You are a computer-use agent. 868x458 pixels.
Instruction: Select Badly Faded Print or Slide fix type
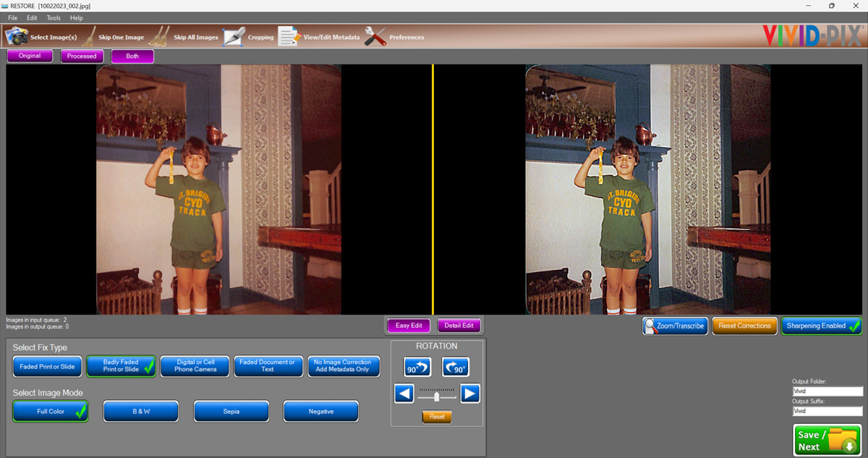pos(120,366)
